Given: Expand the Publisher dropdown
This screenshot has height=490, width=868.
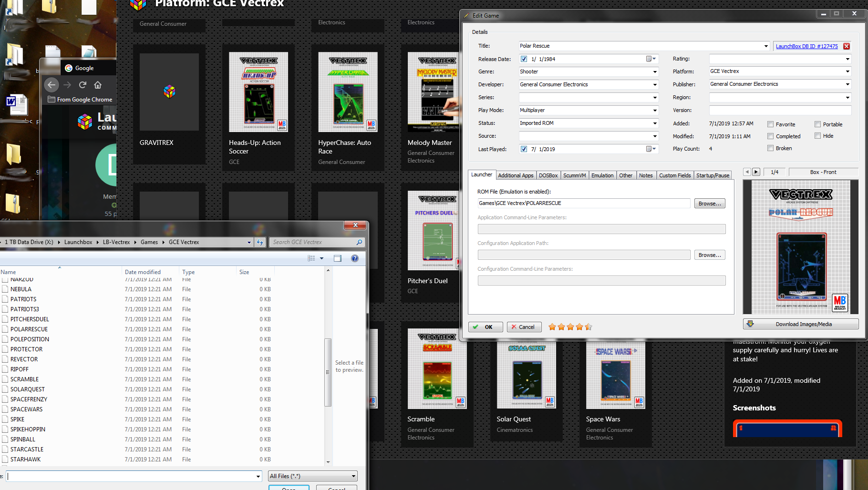Looking at the screenshot, I should tap(847, 84).
